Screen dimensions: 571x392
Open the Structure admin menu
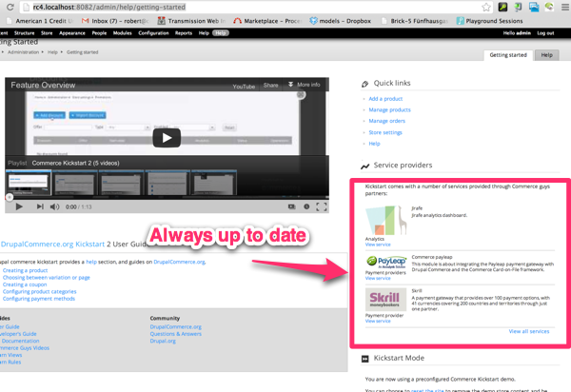coord(24,33)
